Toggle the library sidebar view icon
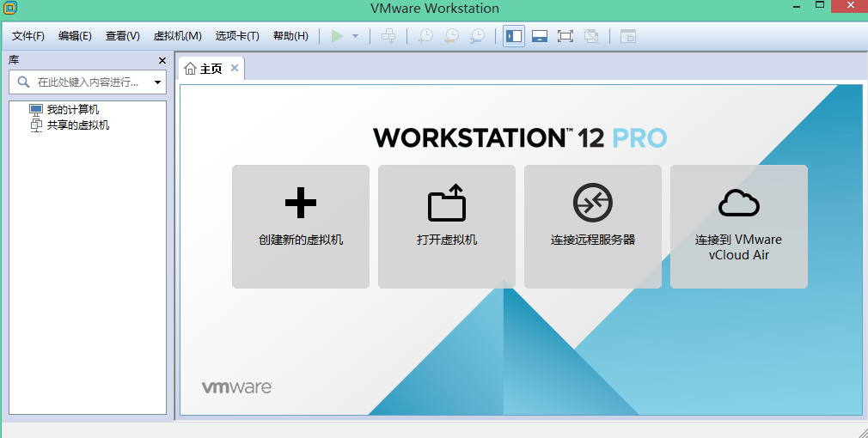868x438 pixels. tap(514, 36)
